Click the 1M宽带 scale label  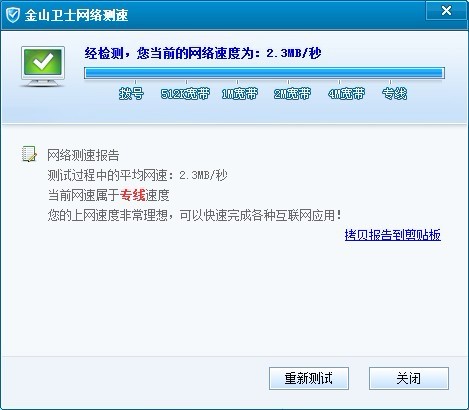(240, 94)
